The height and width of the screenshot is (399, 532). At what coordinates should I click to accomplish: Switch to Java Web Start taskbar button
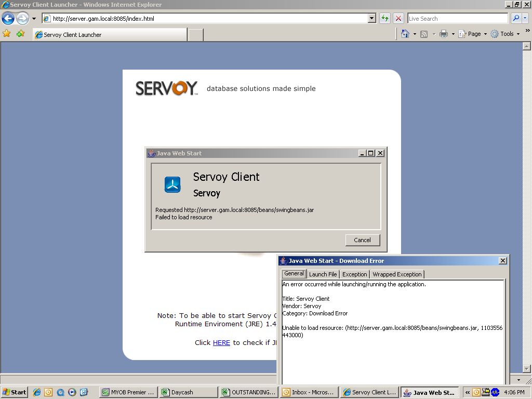pos(430,392)
